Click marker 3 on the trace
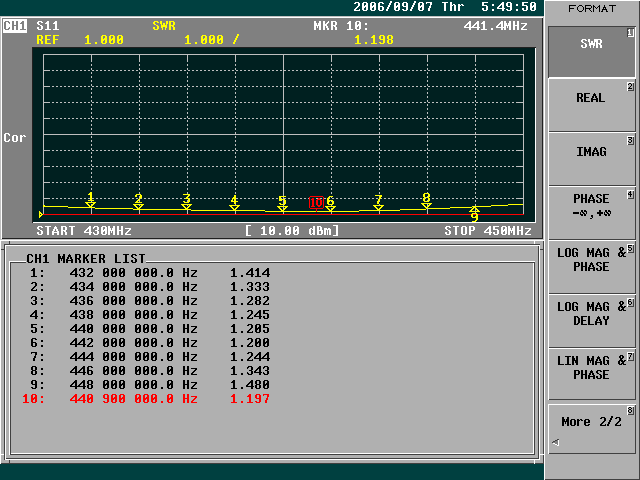The image size is (640, 480). coord(187,202)
